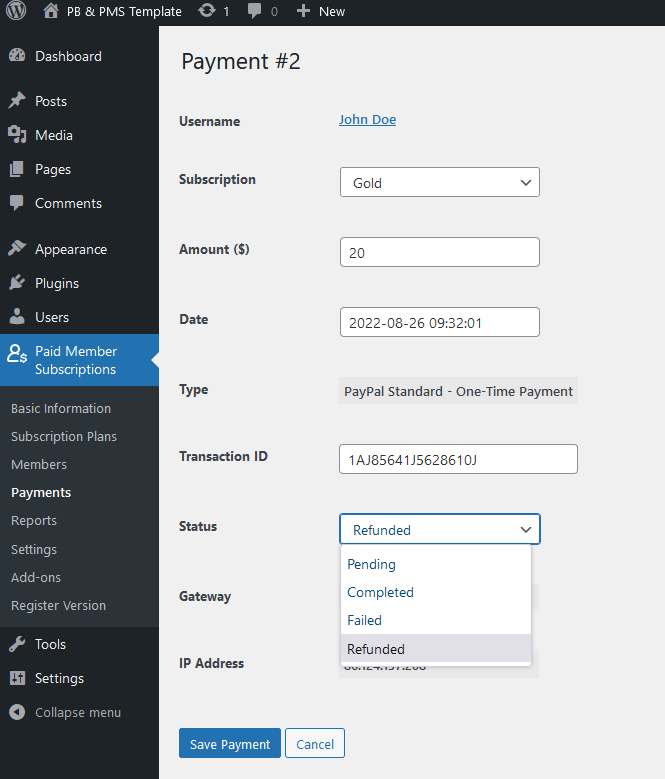The width and height of the screenshot is (665, 779).
Task: Open John Doe user link
Action: [x=367, y=120]
